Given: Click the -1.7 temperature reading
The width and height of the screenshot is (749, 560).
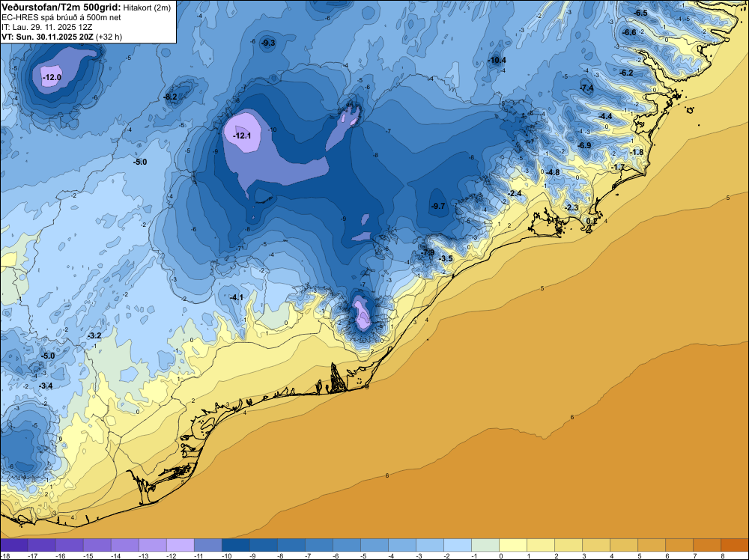Looking at the screenshot, I should click(618, 167).
